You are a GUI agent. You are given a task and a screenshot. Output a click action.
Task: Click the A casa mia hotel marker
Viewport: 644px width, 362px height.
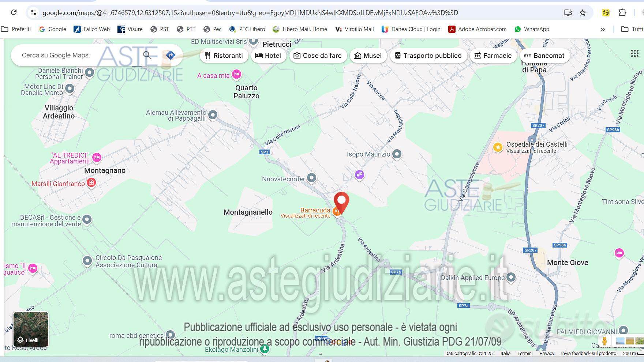[237, 75]
